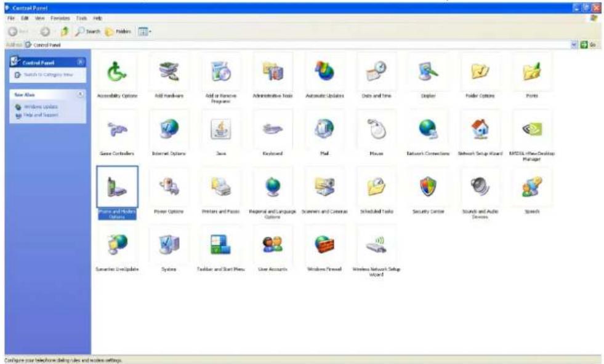The image size is (604, 364).
Task: Open Printers and Faxes
Action: 220,187
